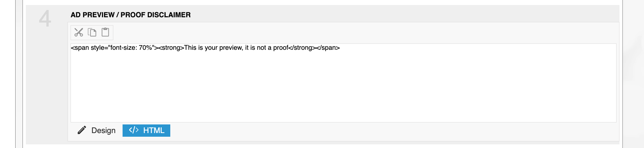644x148 pixels.
Task: Click the closing </span> tag text
Action: [327, 48]
